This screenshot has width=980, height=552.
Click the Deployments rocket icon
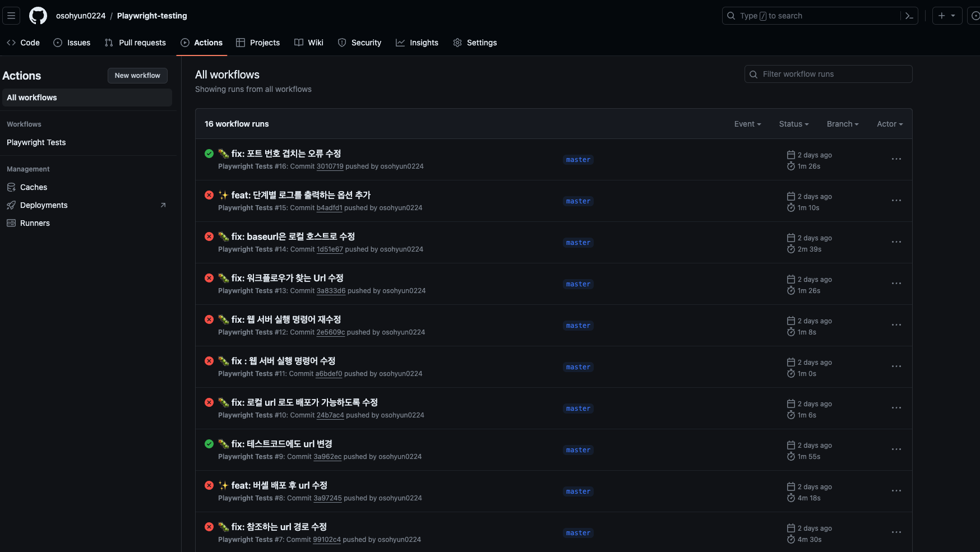(11, 205)
